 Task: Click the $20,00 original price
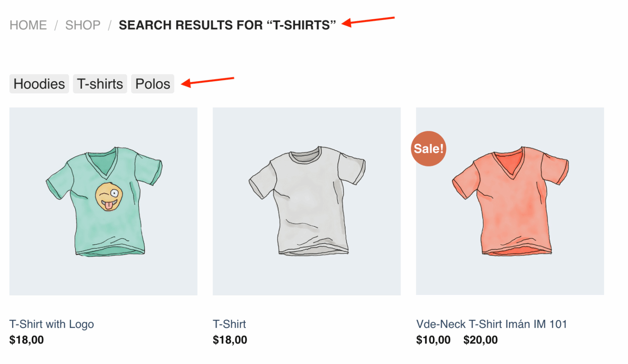click(480, 340)
